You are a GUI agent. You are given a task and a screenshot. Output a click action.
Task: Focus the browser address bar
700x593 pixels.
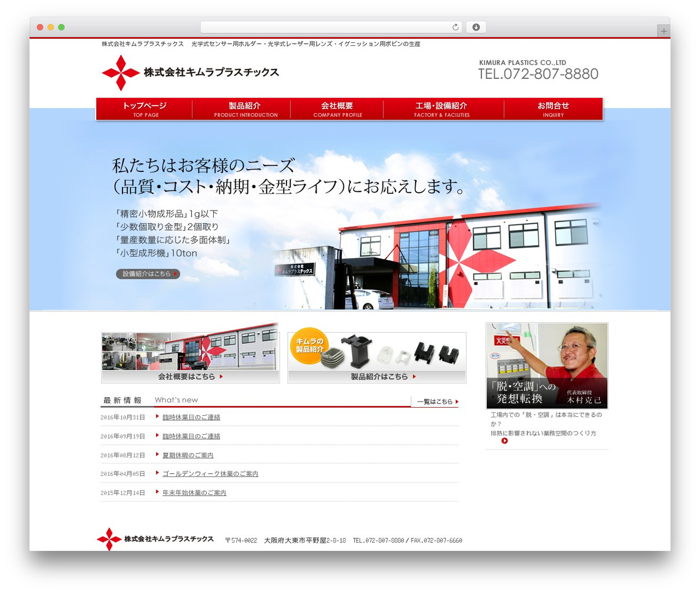coord(331,27)
